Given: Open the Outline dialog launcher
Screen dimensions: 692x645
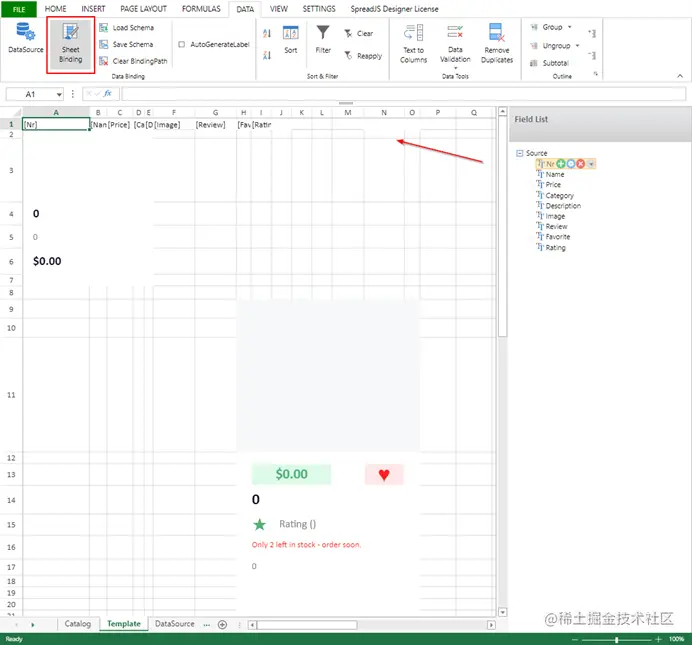Looking at the screenshot, I should pos(595,74).
